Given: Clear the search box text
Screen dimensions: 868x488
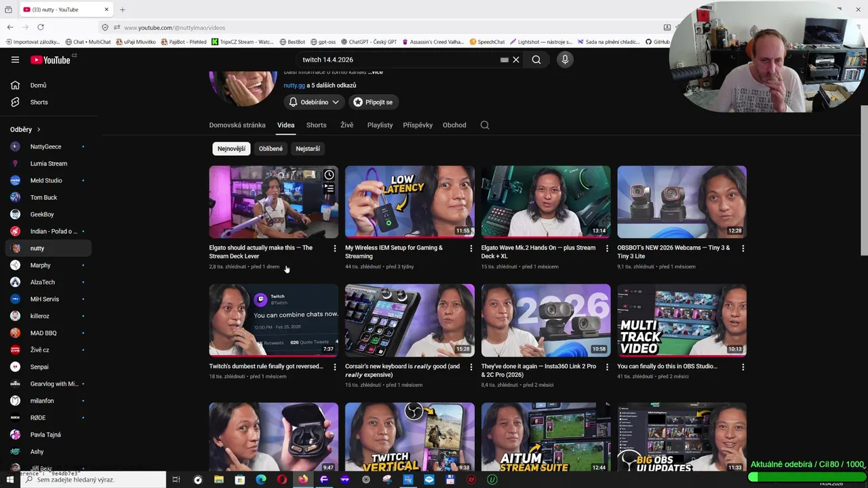Looking at the screenshot, I should coord(516,60).
